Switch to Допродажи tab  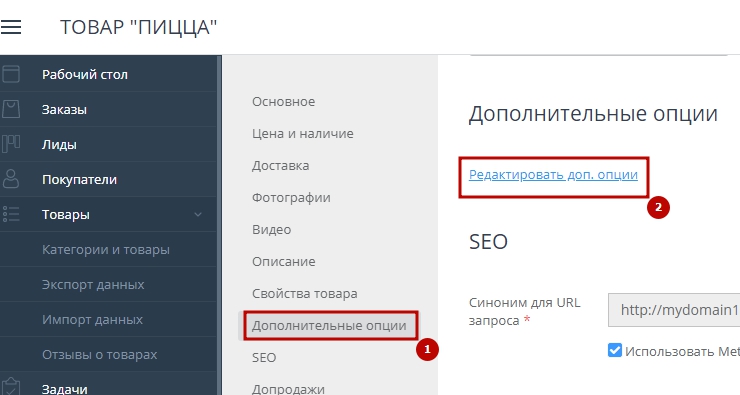tap(288, 389)
